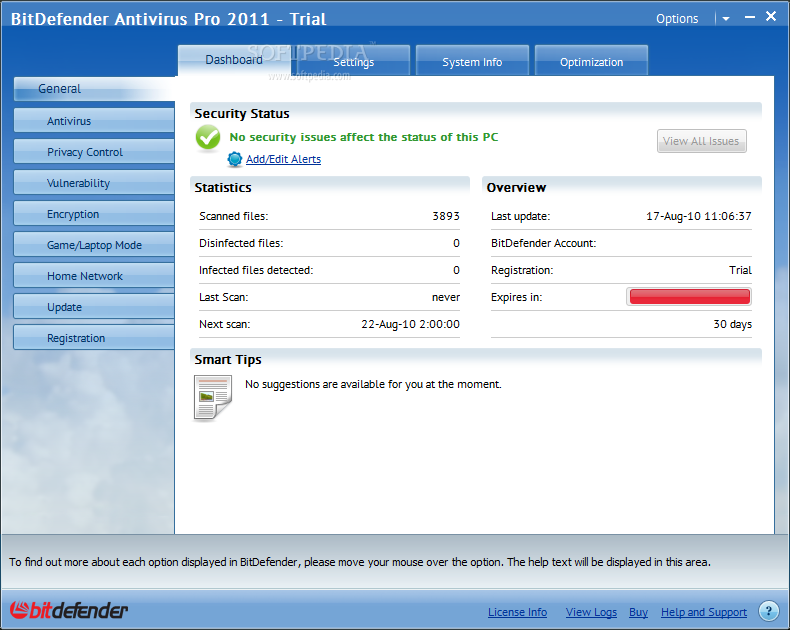Select General in the sidebar
Viewport: 790px width, 630px height.
[x=94, y=89]
